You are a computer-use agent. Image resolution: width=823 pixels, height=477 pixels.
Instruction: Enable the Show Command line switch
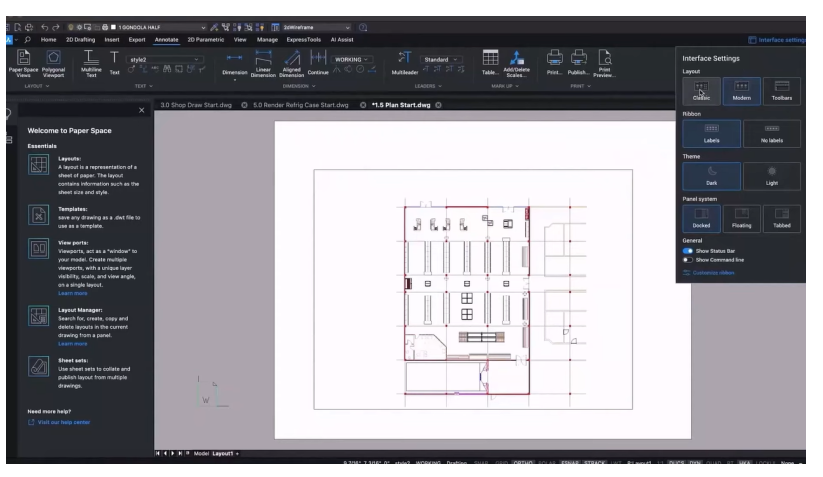click(x=688, y=260)
